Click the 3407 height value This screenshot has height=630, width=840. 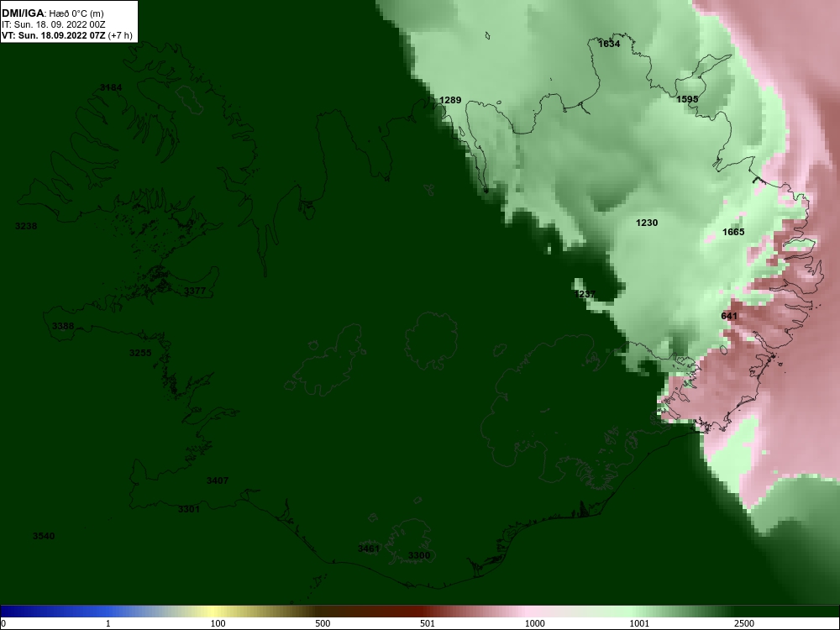(218, 480)
